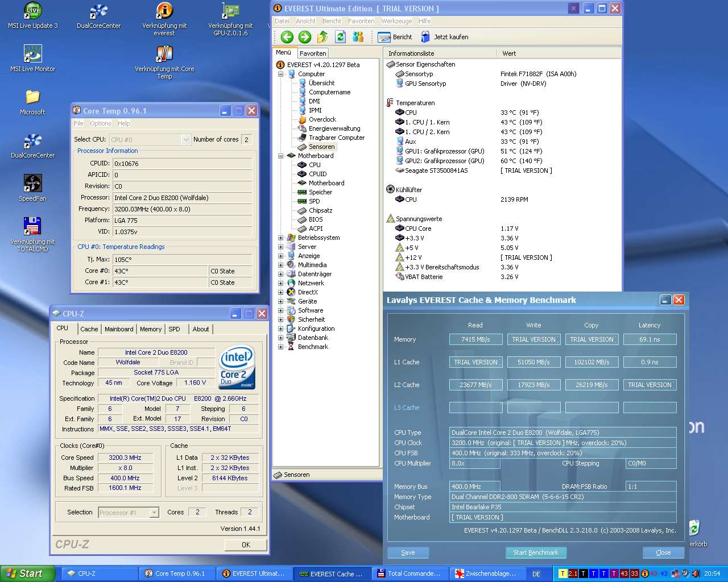
Task: Collapse the Motherboard tree node
Action: pos(280,156)
